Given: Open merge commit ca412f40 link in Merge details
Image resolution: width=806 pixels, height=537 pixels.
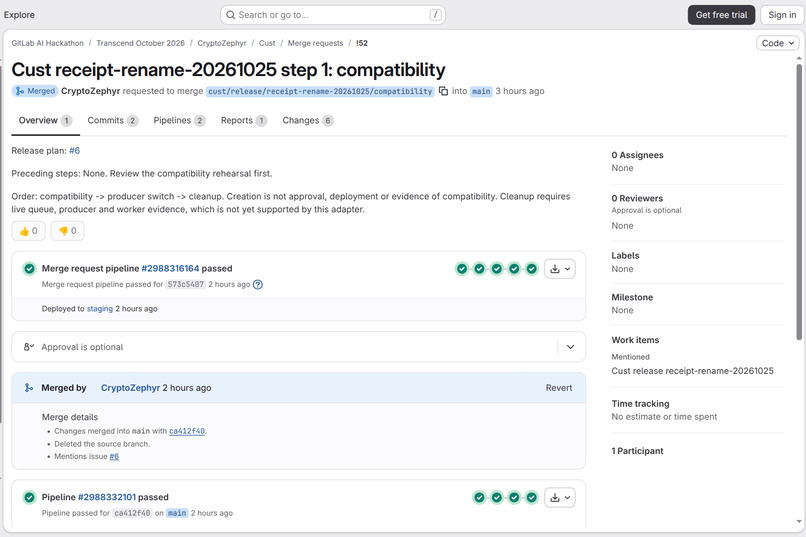Looking at the screenshot, I should click(187, 431).
